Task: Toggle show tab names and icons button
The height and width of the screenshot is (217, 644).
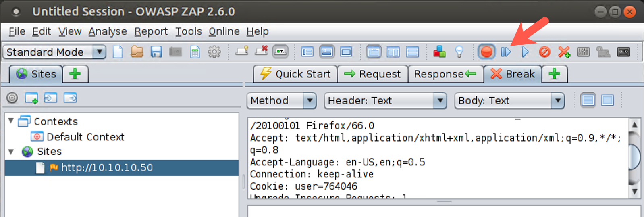Action: pos(280,52)
